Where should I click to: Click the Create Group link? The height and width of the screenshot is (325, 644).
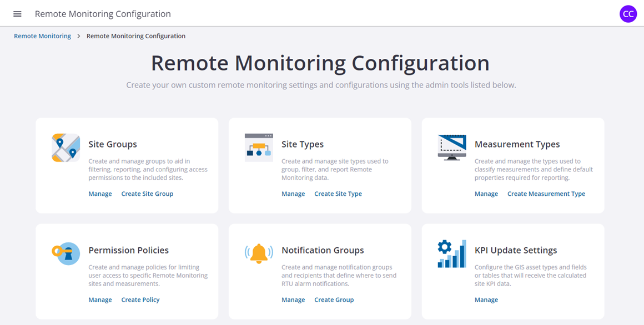coord(334,299)
